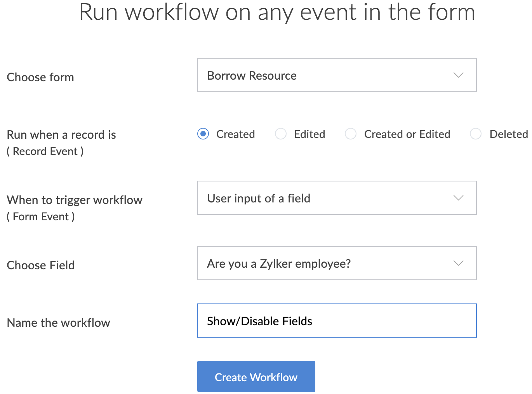Click the When to trigger workflow label
This screenshot has height=394, width=532.
(x=75, y=200)
